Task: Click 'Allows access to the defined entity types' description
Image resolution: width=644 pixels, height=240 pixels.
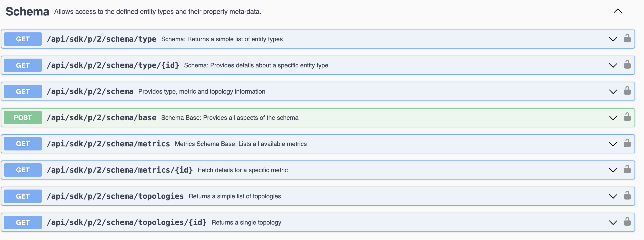Action: [158, 12]
